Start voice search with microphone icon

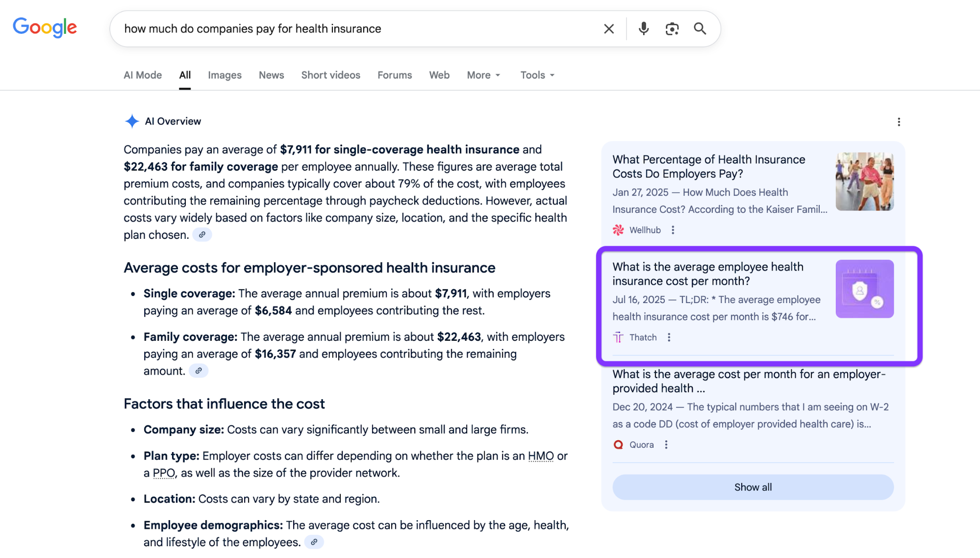point(644,29)
